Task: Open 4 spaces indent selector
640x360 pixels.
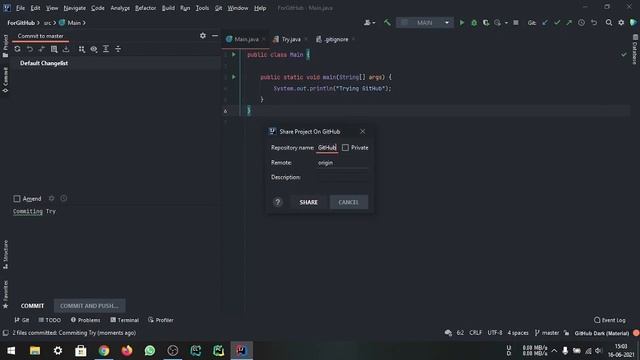Action: tap(518, 333)
